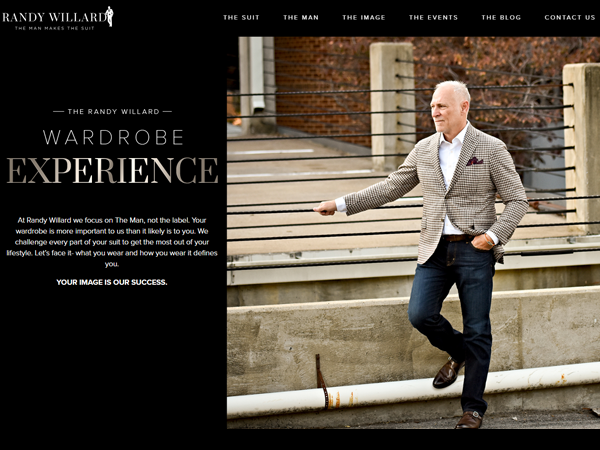The width and height of the screenshot is (600, 450).
Task: Open The Suit menu item
Action: pyautogui.click(x=241, y=17)
